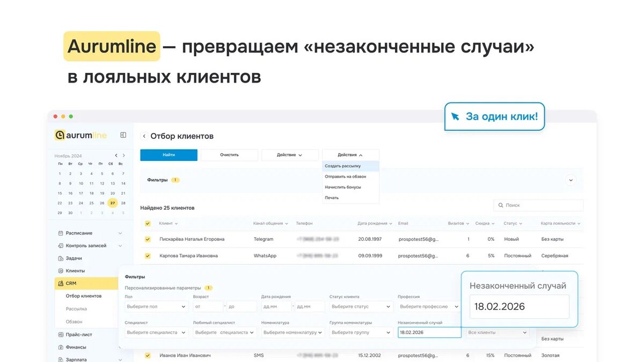Collapse the Действия dropdown menu

[x=350, y=154]
